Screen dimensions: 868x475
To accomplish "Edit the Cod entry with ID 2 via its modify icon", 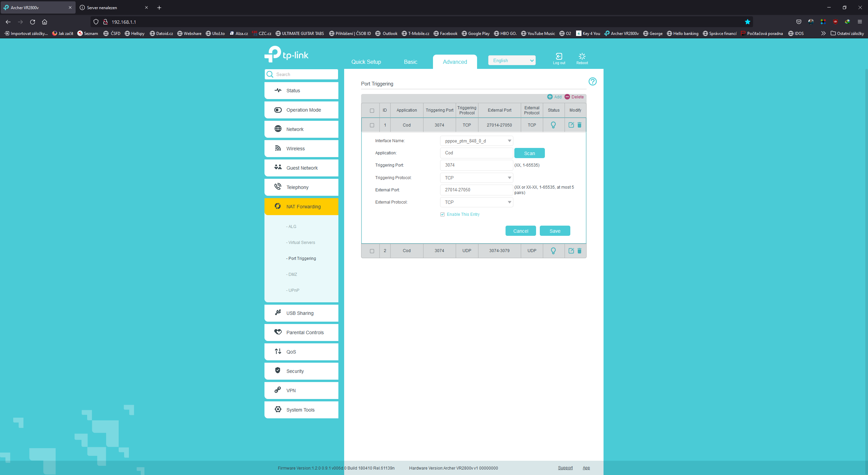I will [571, 251].
